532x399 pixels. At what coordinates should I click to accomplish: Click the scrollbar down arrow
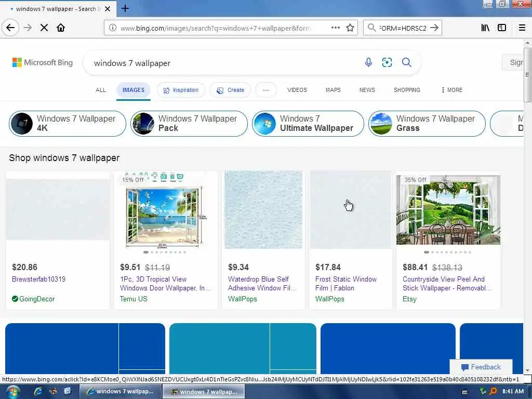(x=527, y=370)
